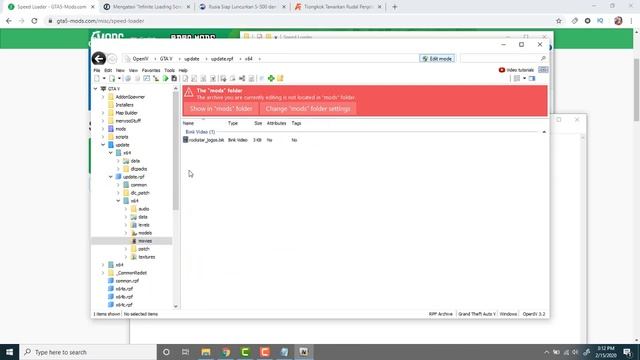Open File Explorer from the taskbar
640x360 pixels.
pos(206,352)
